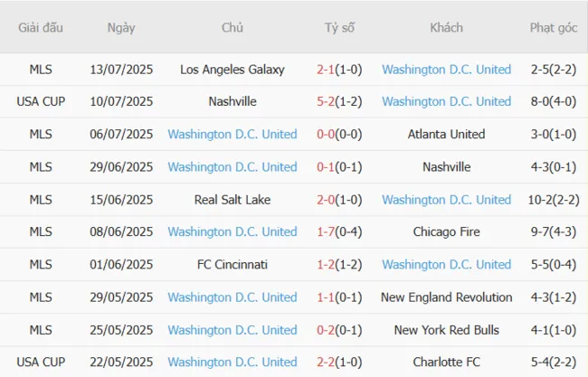
Task: Open the Charlotte FC team link
Action: [x=446, y=363]
